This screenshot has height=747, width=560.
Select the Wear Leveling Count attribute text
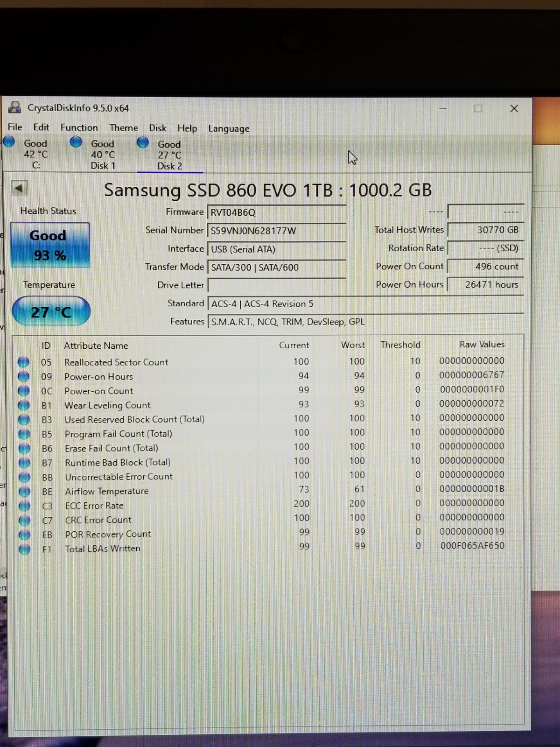point(108,405)
